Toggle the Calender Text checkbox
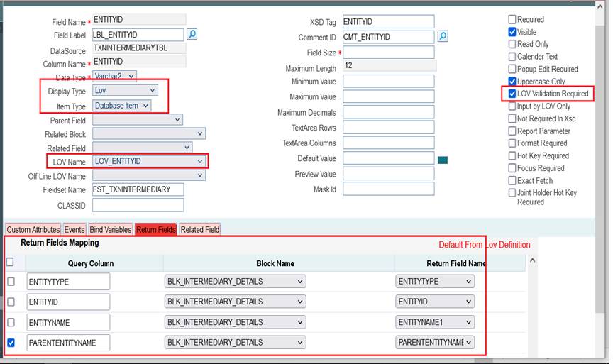Viewport: 613px width, 364px height. click(512, 56)
